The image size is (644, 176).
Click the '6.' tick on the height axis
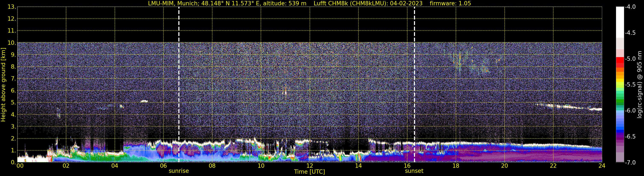tap(13, 91)
